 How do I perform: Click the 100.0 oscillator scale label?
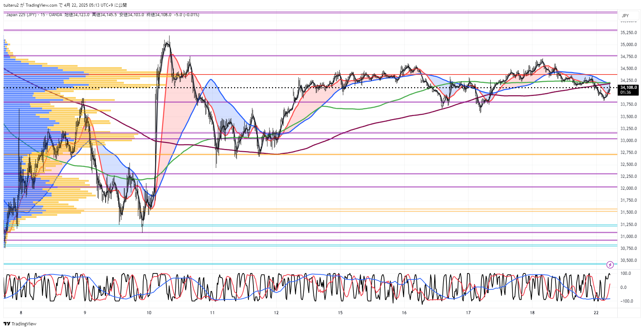625,273
